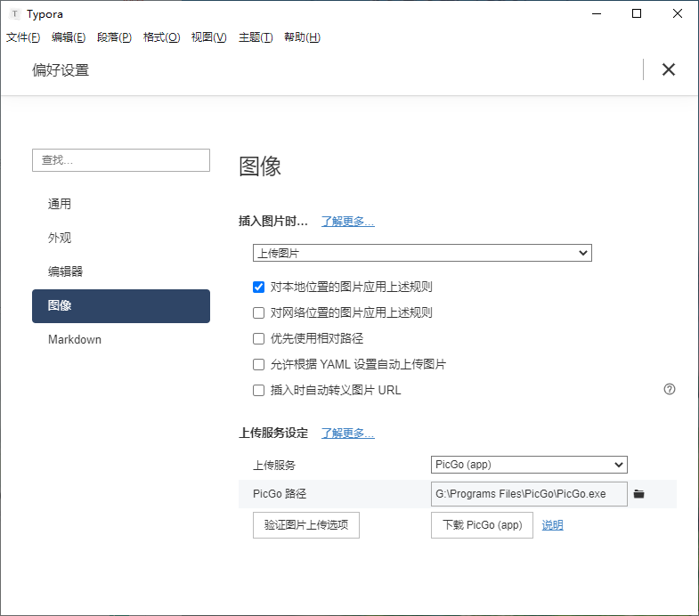The height and width of the screenshot is (616, 699).
Task: Open the 上传图片 insert-action dropdown
Action: pyautogui.click(x=422, y=253)
